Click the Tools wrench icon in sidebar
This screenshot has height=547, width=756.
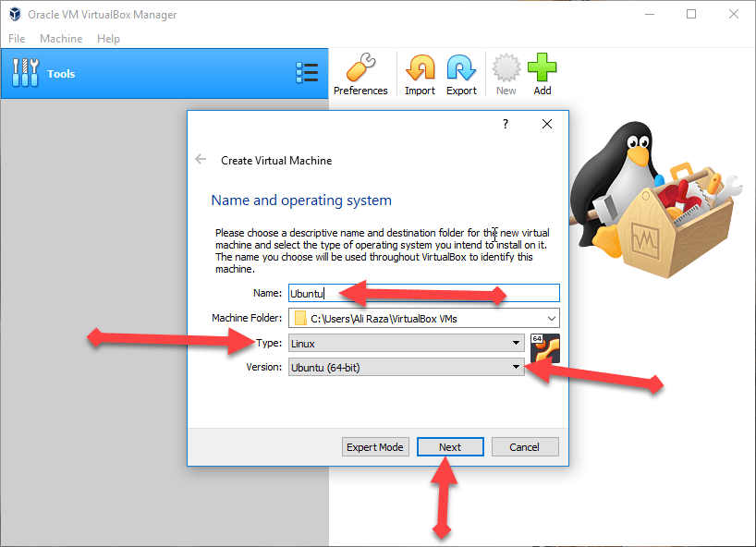[x=26, y=73]
